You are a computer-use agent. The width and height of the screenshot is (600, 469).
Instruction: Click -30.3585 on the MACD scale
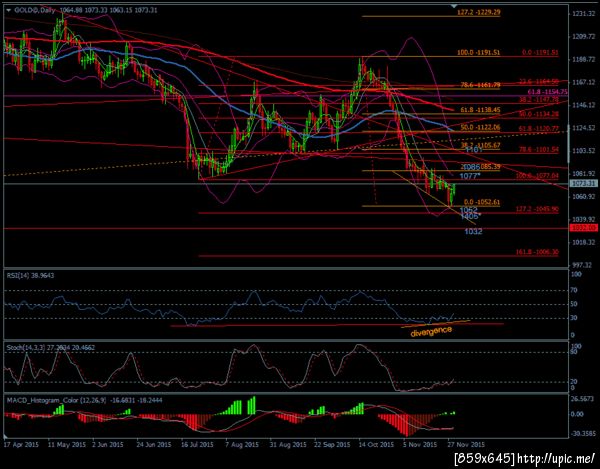[583, 434]
